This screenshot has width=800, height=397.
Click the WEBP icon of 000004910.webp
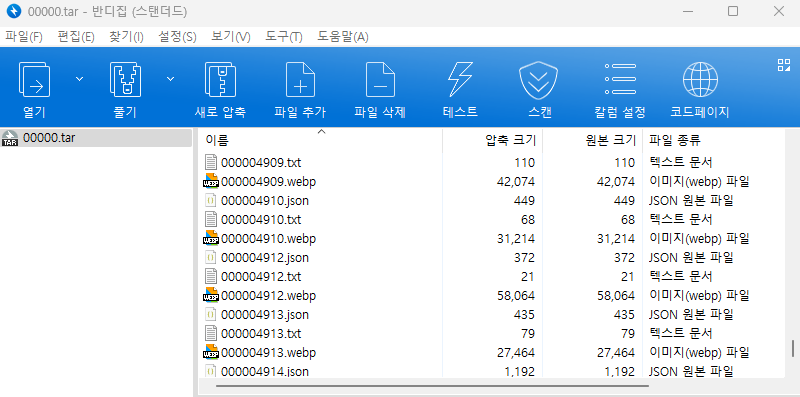211,238
